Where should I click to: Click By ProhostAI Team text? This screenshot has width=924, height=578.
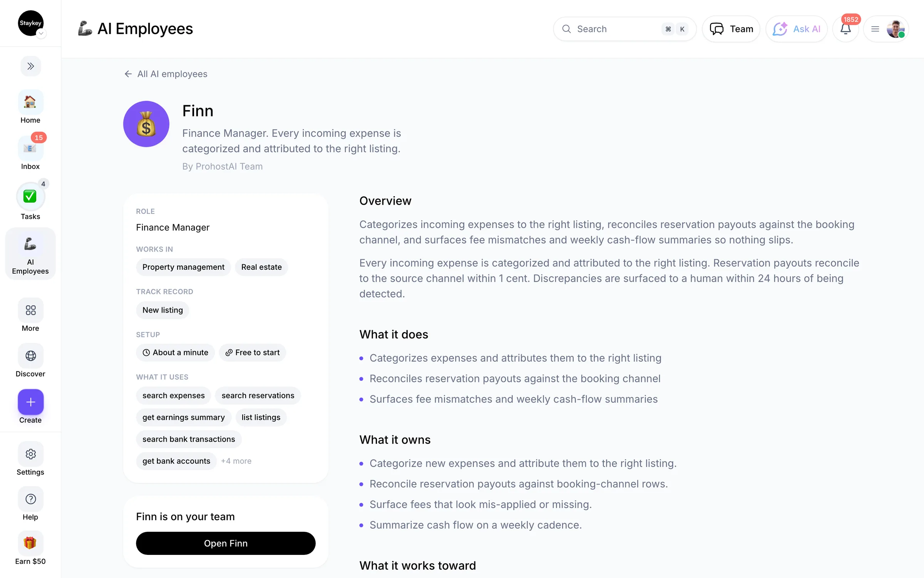click(223, 166)
